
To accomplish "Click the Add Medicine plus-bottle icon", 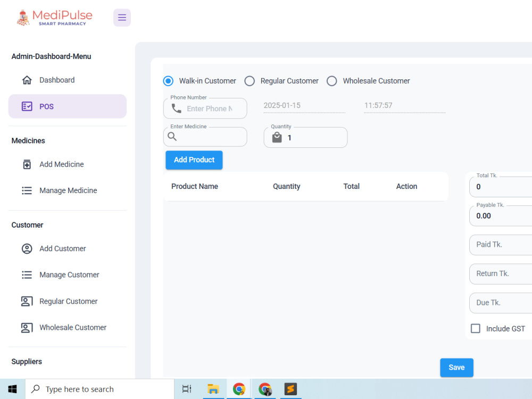I will click(27, 164).
